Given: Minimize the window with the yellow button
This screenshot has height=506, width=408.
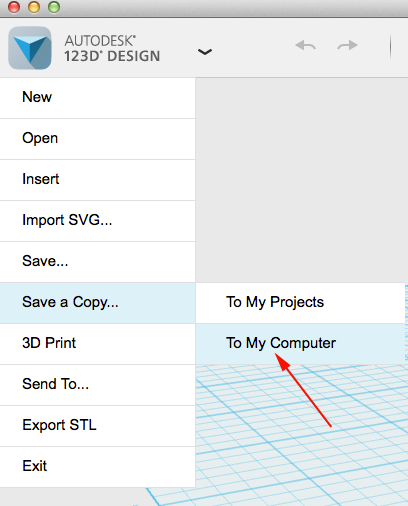Looking at the screenshot, I should point(34,7).
